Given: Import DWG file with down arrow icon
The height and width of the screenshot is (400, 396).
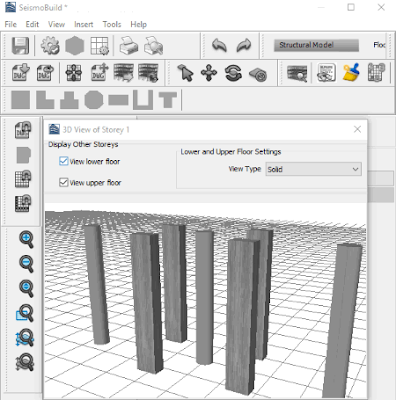Looking at the screenshot, I should [21, 73].
